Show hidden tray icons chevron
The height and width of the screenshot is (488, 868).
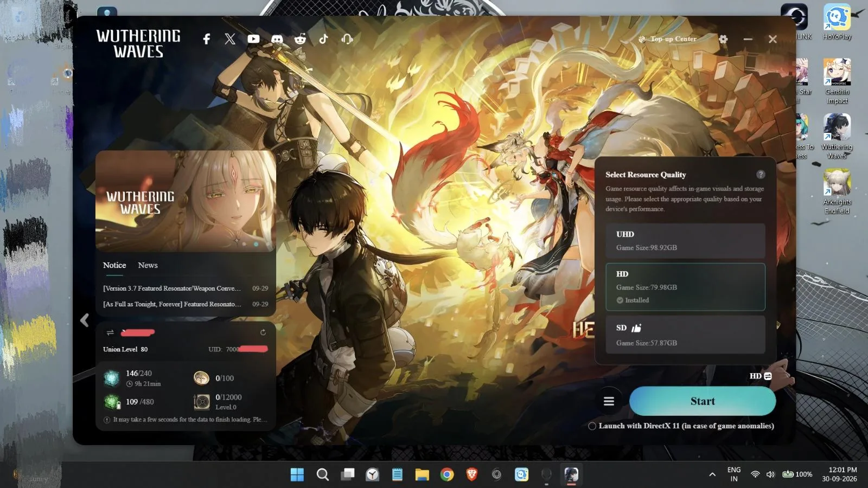[712, 474]
